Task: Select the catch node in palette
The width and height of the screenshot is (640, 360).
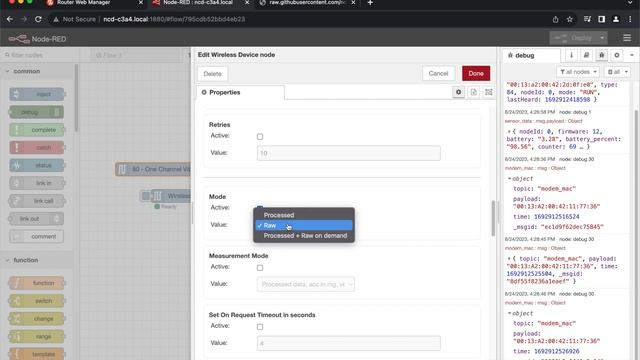Action: (37, 147)
